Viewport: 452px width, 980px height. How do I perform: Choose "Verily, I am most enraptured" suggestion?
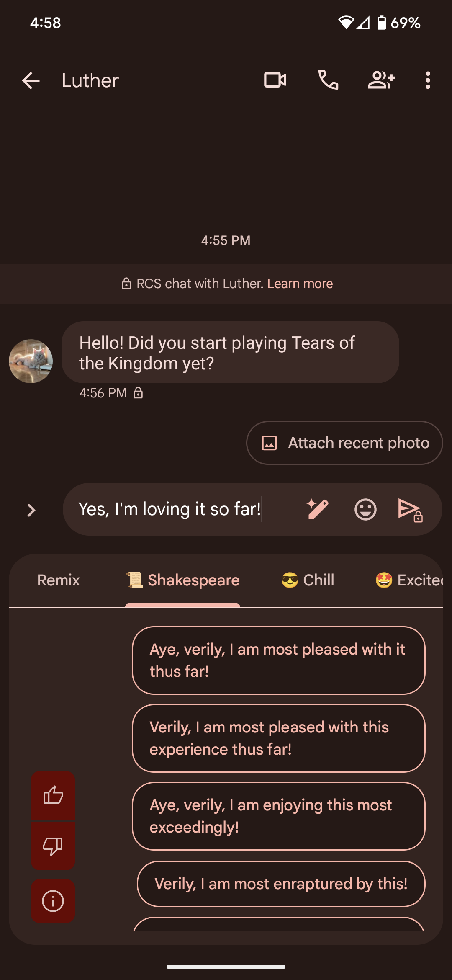coord(281,884)
